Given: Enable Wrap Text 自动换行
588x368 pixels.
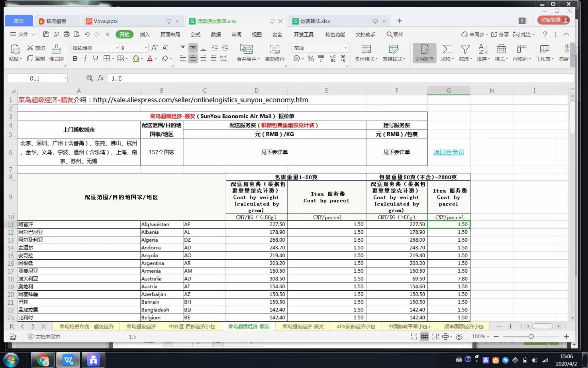Looking at the screenshot, I should [x=274, y=53].
